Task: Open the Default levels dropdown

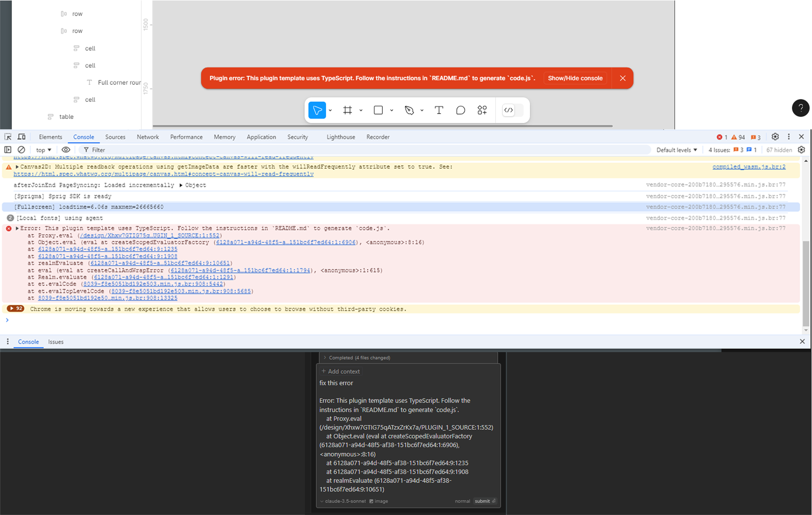Action: coord(676,150)
